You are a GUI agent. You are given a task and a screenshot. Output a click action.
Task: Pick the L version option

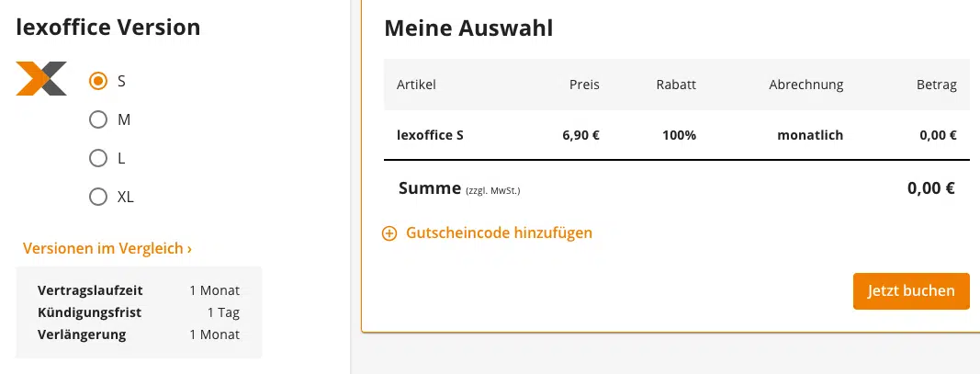coord(98,158)
